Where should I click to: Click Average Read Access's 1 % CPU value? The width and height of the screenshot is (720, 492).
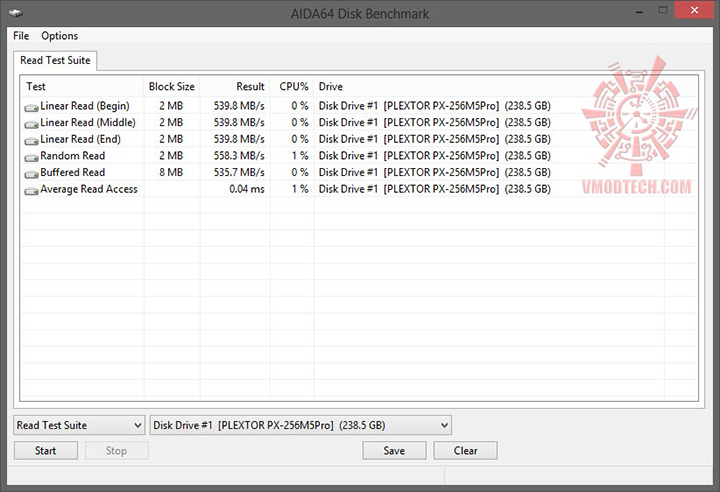coord(300,189)
